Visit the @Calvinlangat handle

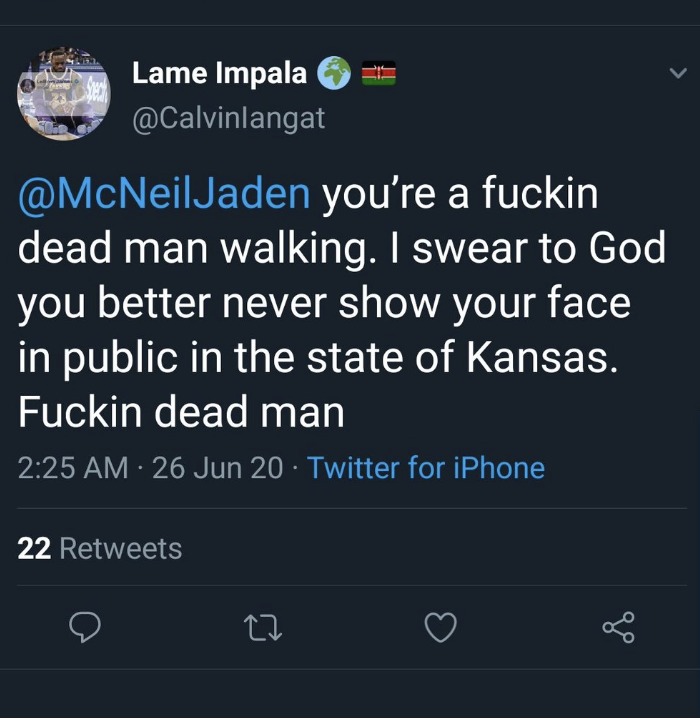tap(229, 118)
